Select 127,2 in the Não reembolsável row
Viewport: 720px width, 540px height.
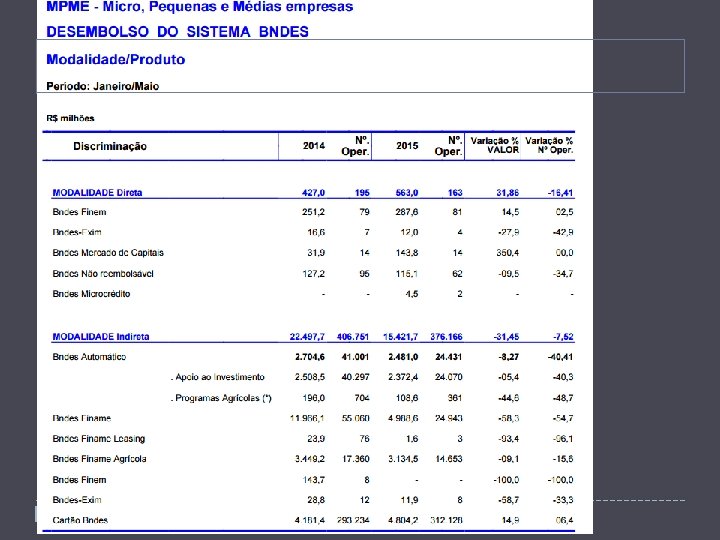click(x=313, y=274)
